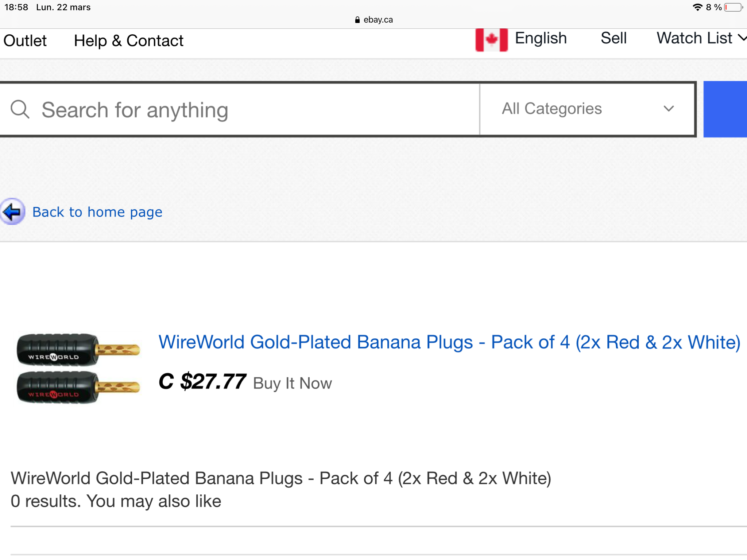
Task: Expand the Watch List menu
Action: coord(700,38)
